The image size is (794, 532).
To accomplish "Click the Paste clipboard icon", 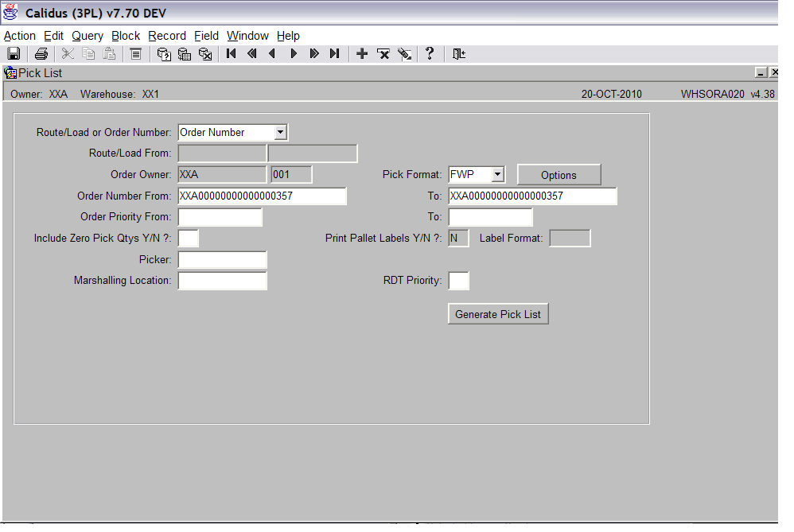I will 109,53.
